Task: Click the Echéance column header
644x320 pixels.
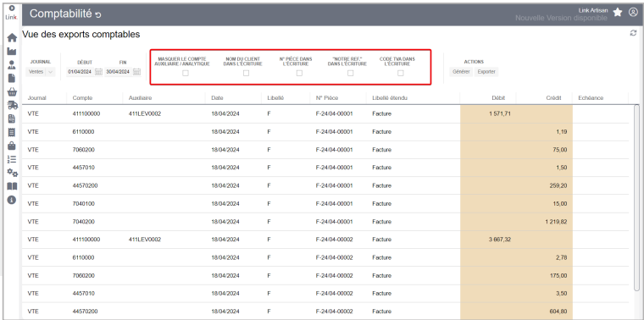Action: pyautogui.click(x=591, y=98)
